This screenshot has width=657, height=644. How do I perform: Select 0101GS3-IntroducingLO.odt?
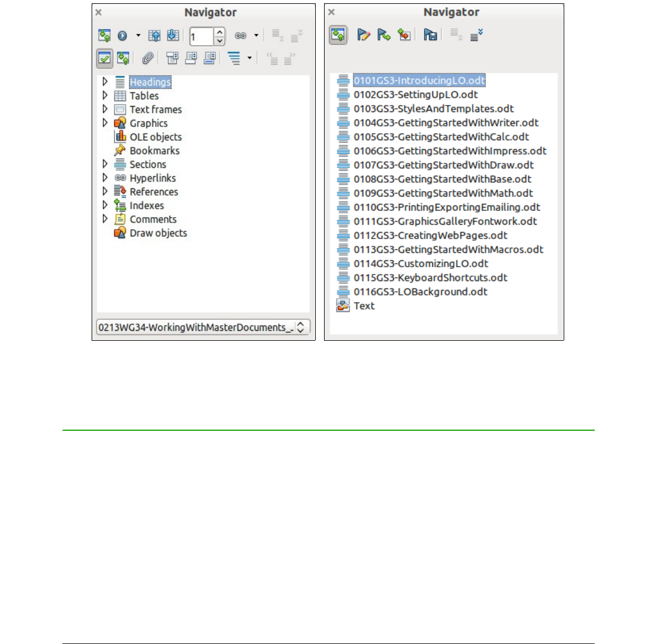[x=420, y=81]
